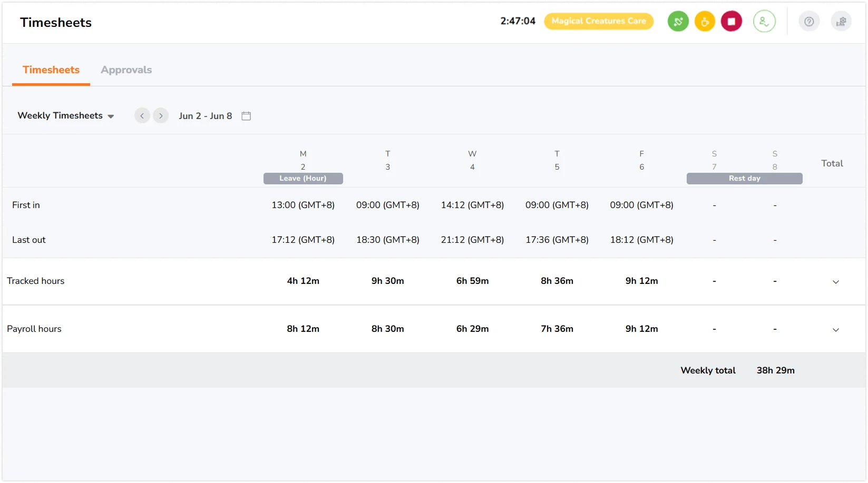Click the Jun 2 - Jun 8 date range

click(205, 116)
